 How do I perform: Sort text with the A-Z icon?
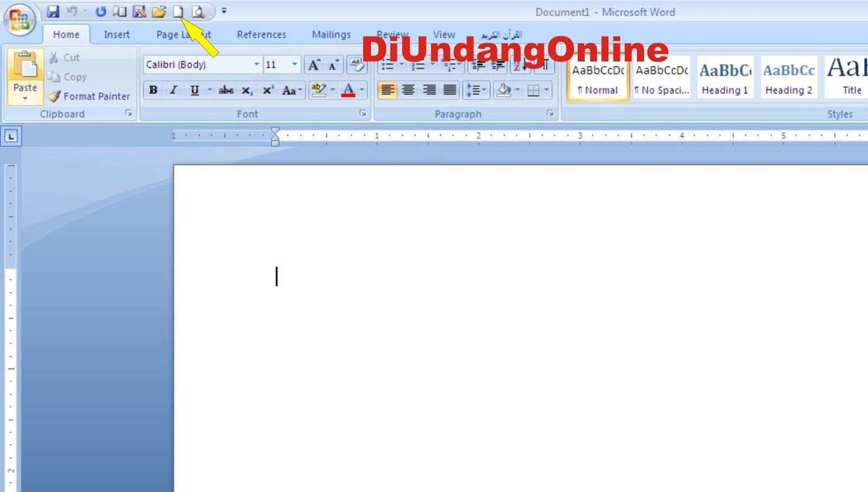coord(520,66)
